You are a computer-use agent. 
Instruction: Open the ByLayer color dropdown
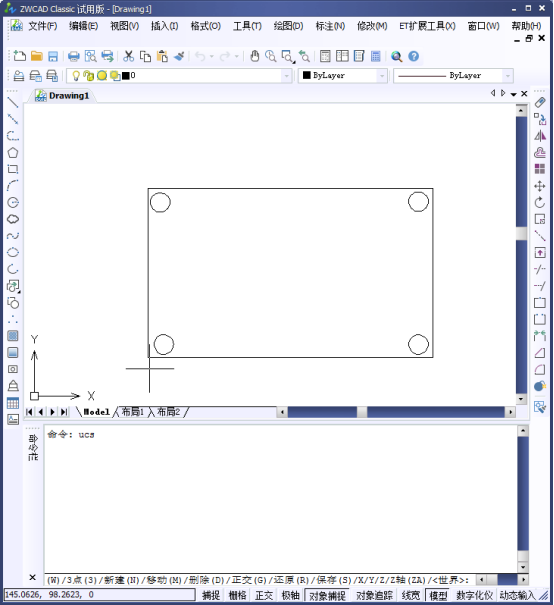click(382, 76)
